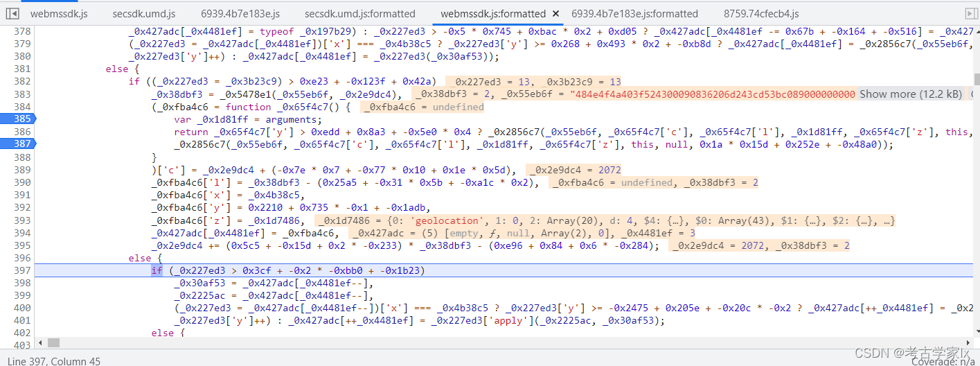980x366 pixels.
Task: Click '_0xfba4c6 = undefined' hint on line 384
Action: tap(422, 107)
